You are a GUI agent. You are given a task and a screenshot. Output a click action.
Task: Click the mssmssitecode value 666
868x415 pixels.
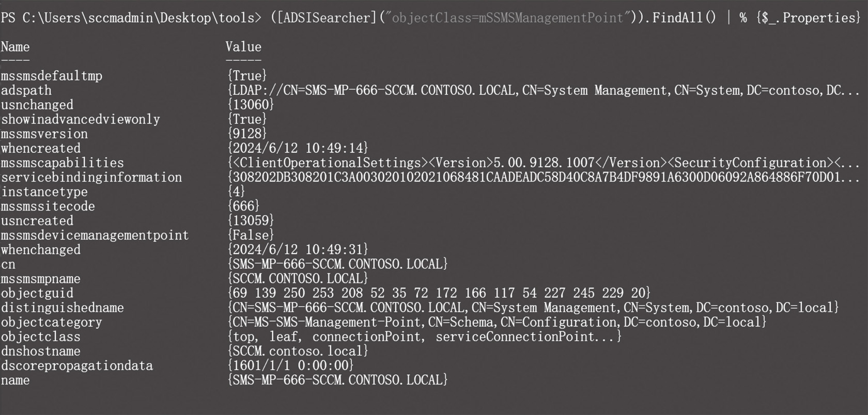click(x=243, y=206)
